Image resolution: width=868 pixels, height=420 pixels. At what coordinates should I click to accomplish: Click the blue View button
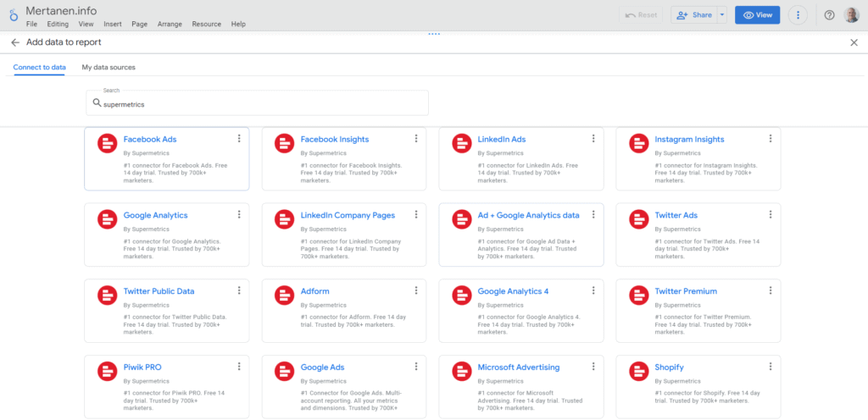[x=757, y=15]
